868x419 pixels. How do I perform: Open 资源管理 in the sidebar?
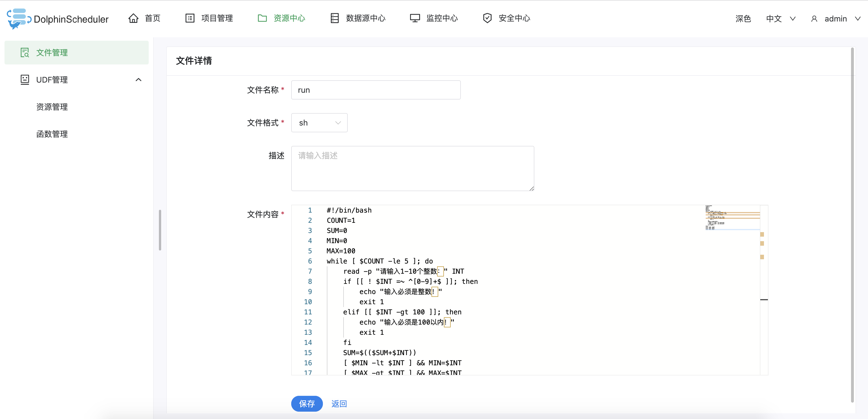(52, 107)
